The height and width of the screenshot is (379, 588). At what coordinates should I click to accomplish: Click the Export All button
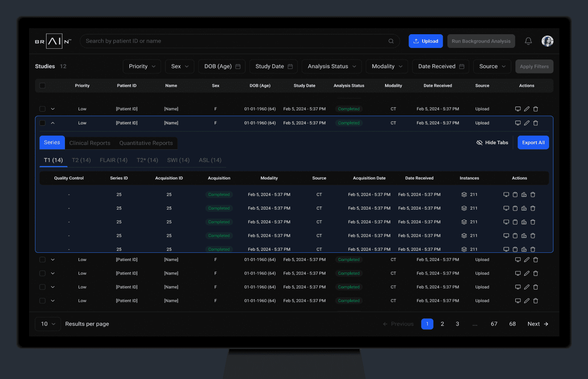pos(533,142)
